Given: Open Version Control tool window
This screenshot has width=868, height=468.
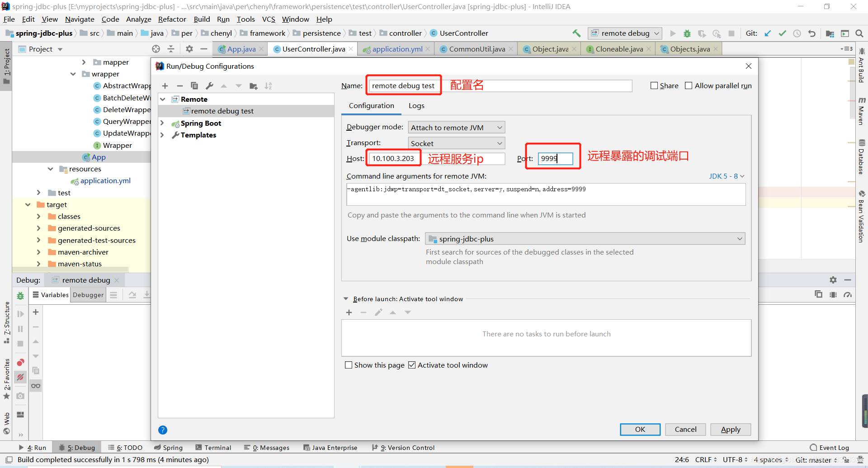Looking at the screenshot, I should 403,448.
